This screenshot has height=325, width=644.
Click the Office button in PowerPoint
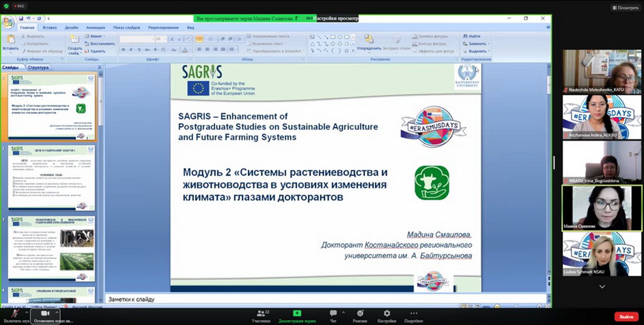click(7, 22)
